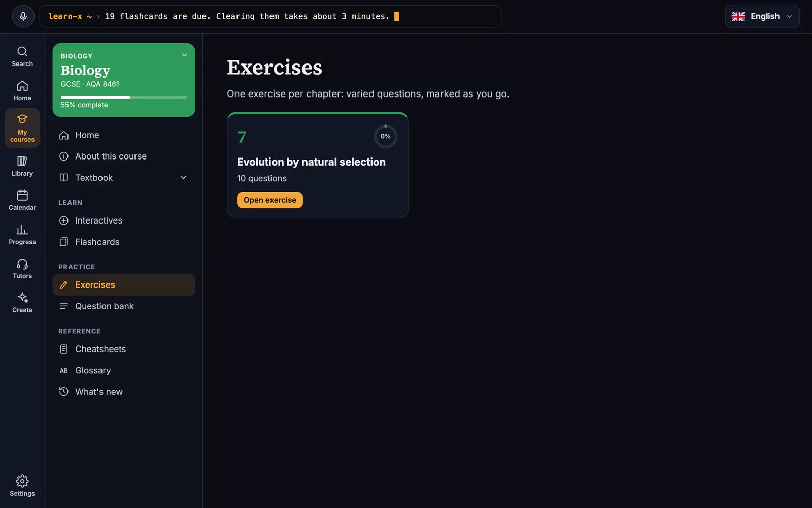Viewport: 812px width, 508px height.
Task: Open About this course
Action: [x=124, y=156]
